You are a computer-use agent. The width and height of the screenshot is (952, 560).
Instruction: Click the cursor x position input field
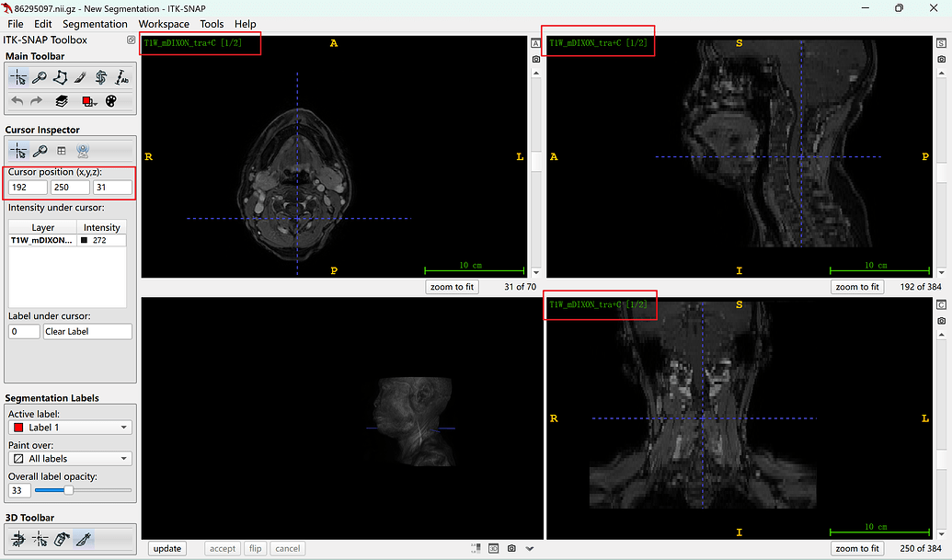(x=25, y=187)
